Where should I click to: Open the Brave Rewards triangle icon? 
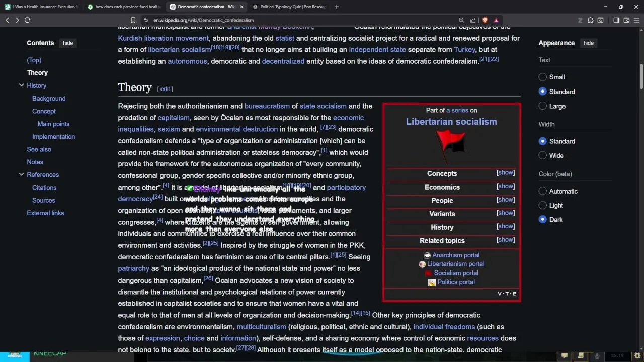tap(496, 20)
